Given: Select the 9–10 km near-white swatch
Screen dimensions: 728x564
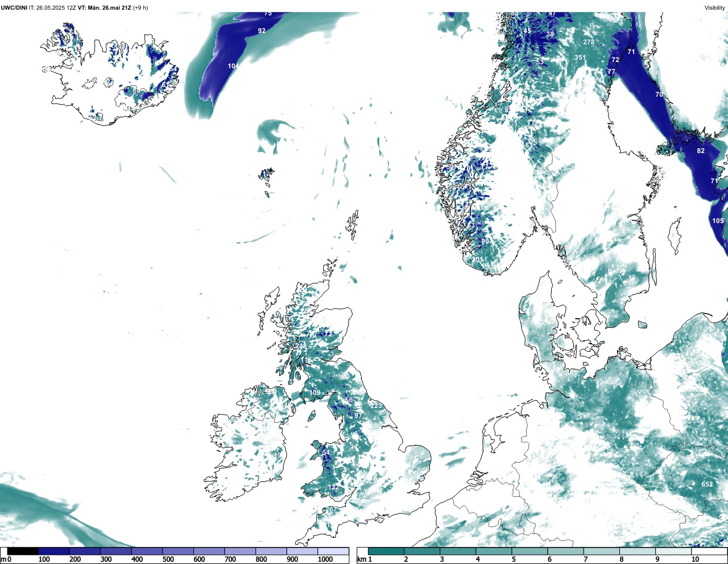Looking at the screenshot, I should 673,551.
